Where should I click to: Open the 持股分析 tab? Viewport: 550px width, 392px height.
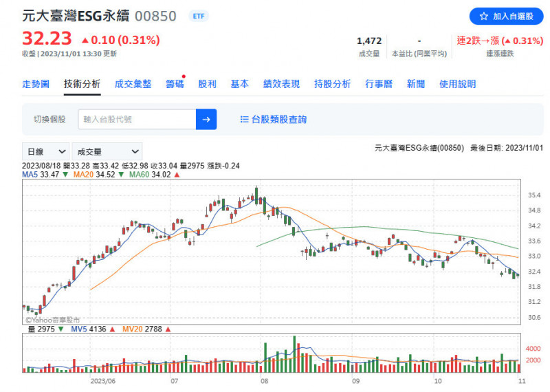point(332,84)
